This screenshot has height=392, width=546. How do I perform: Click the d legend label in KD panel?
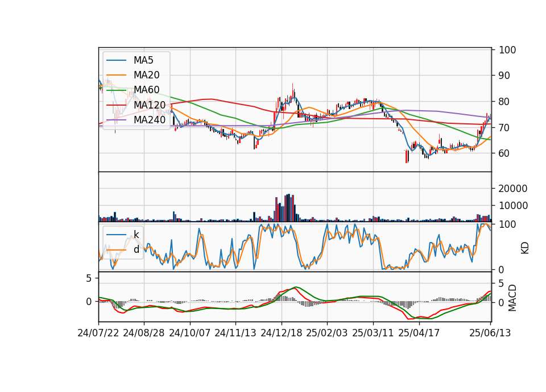(136, 249)
